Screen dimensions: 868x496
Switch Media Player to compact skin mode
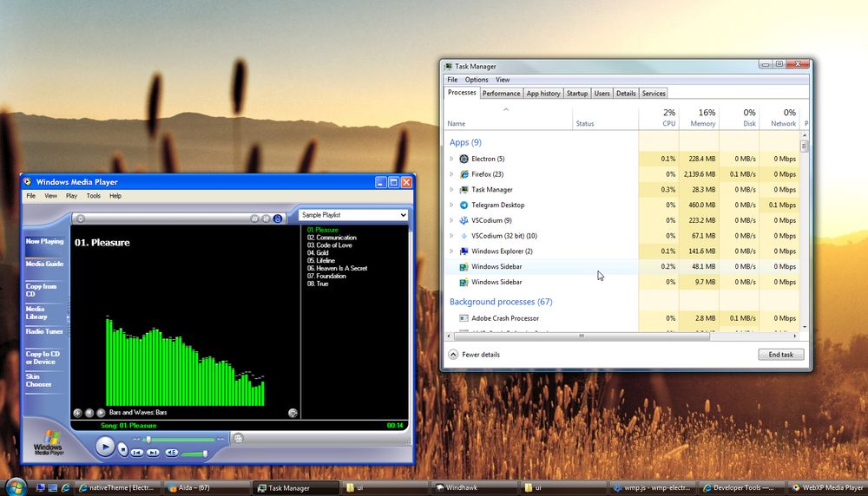tap(238, 439)
